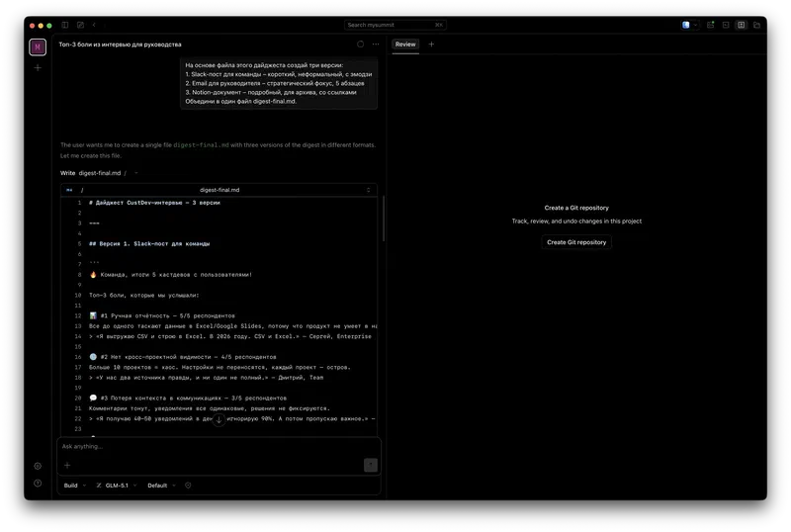The width and height of the screenshot is (791, 532).
Task: Collapse the Write digest-final.md tool call
Action: pyautogui.click(x=136, y=173)
